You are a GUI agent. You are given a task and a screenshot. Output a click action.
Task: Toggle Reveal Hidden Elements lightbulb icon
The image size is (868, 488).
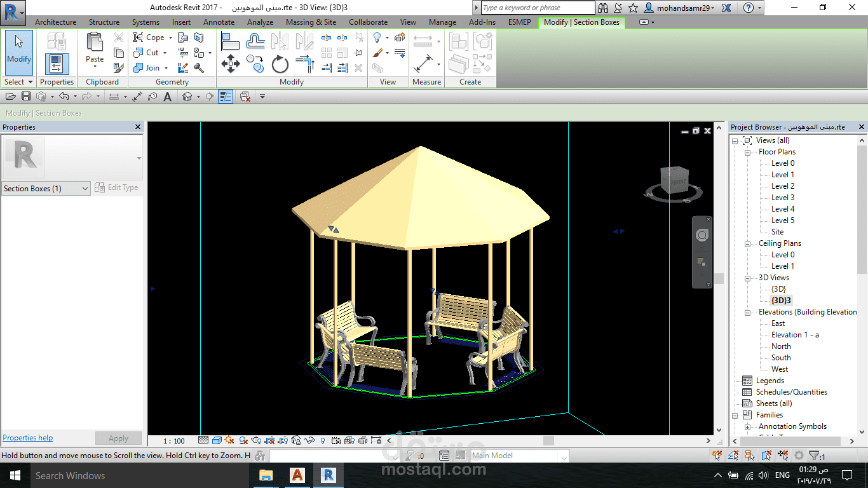(x=323, y=440)
